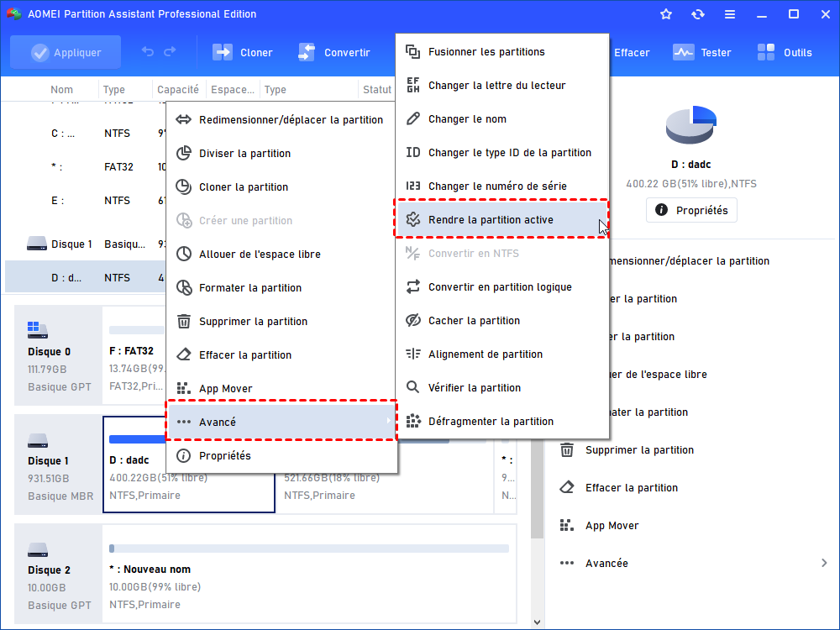
Task: Select Propriétés in context menu
Action: 281,456
